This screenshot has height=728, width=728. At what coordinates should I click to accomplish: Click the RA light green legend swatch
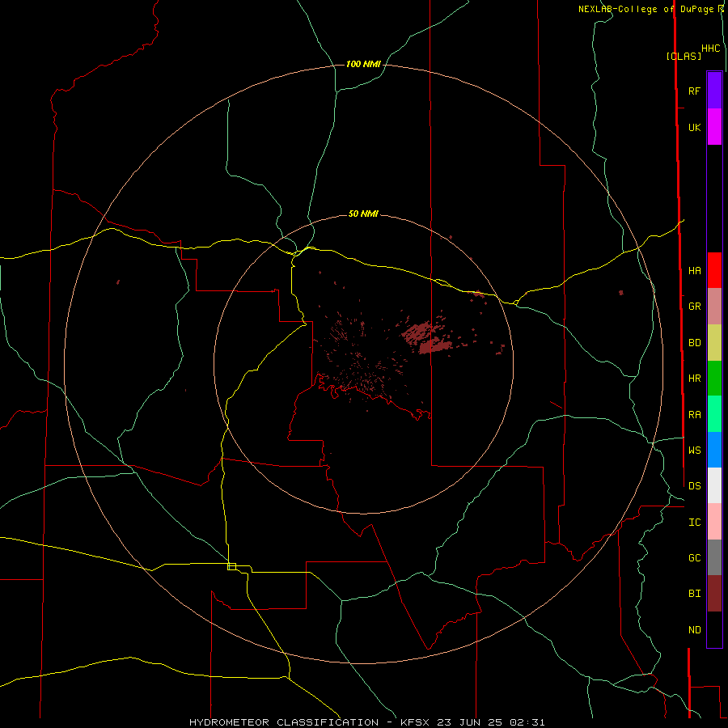[x=714, y=414]
